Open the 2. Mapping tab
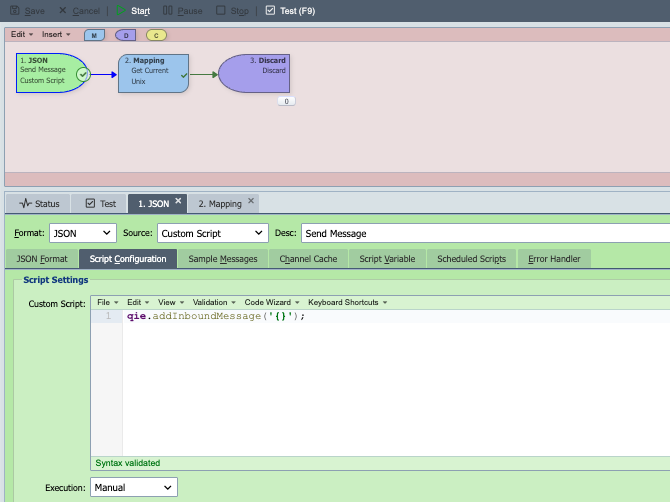 click(220, 204)
